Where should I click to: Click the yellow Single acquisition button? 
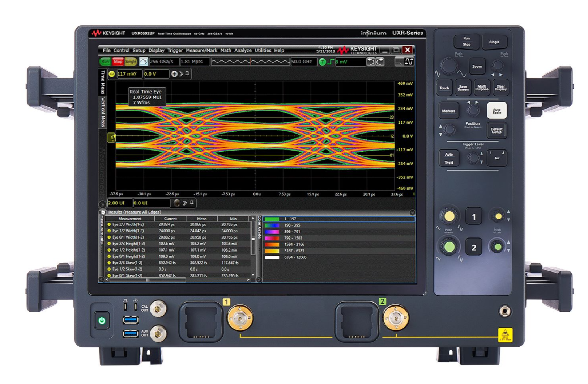pyautogui.click(x=131, y=62)
